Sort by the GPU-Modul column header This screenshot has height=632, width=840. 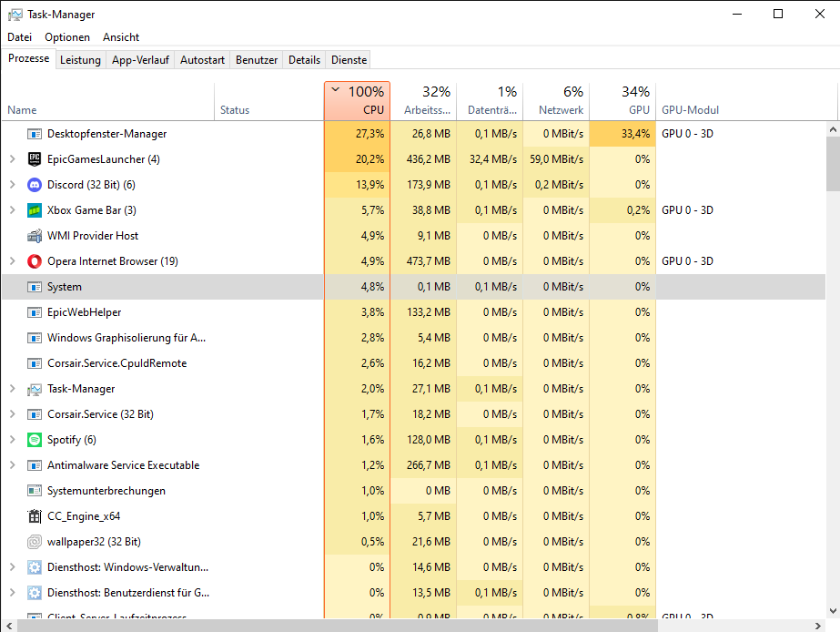coord(746,101)
